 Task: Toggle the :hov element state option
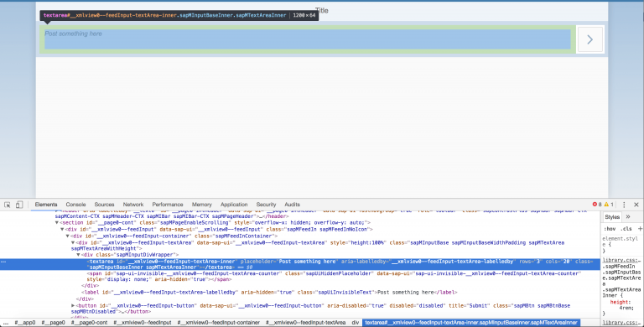tap(610, 229)
